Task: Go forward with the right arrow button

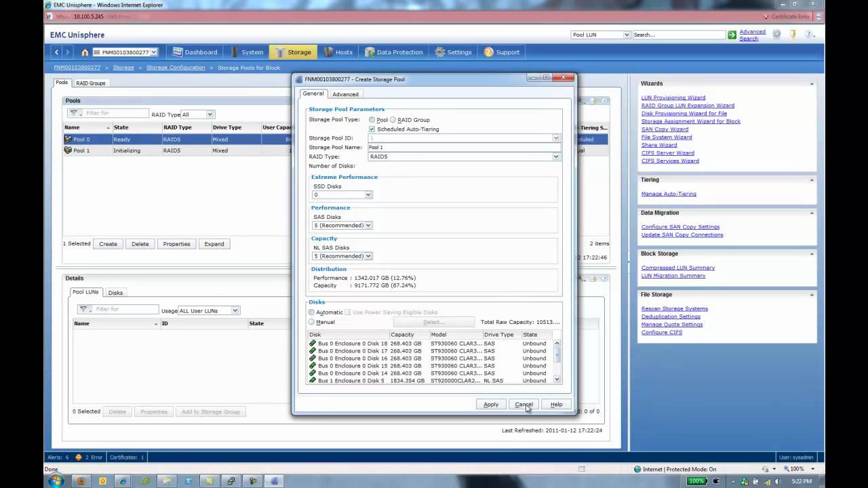Action: click(68, 52)
